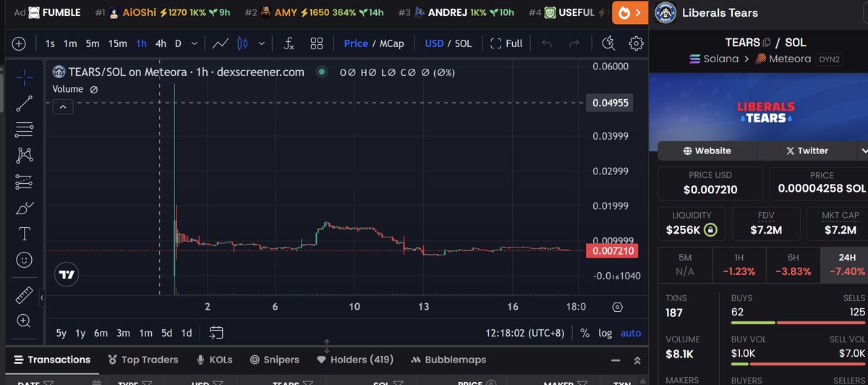Image resolution: width=868 pixels, height=385 pixels.
Task: Select the brush drawing tool
Action: point(24,208)
